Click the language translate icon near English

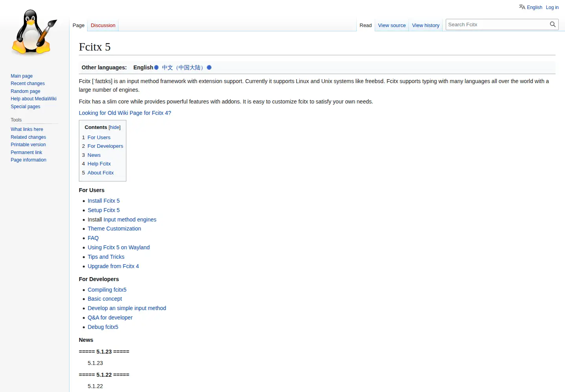pos(522,7)
